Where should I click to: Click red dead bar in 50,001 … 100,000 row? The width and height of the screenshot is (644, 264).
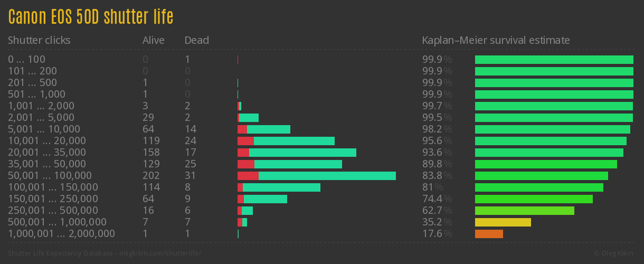pyautogui.click(x=248, y=176)
